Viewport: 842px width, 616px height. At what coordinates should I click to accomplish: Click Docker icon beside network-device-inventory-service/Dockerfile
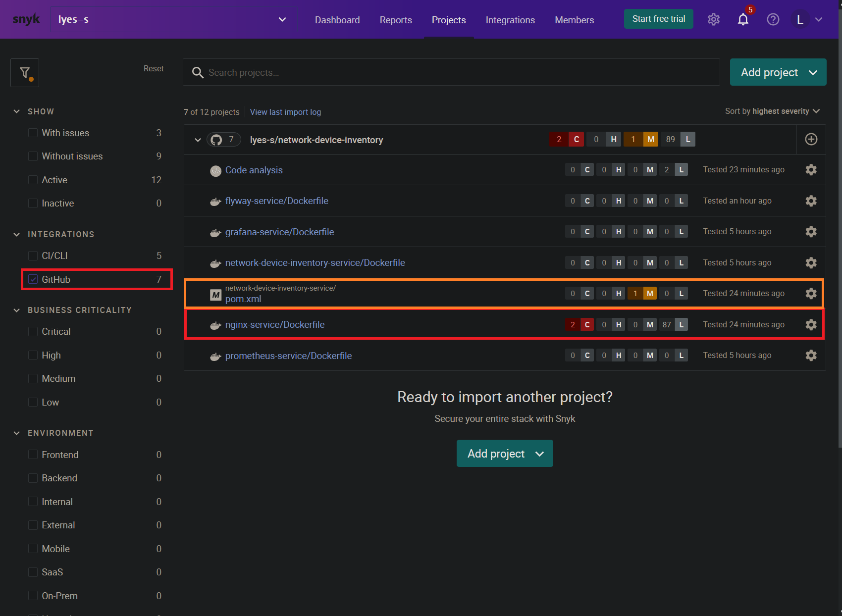click(x=215, y=263)
